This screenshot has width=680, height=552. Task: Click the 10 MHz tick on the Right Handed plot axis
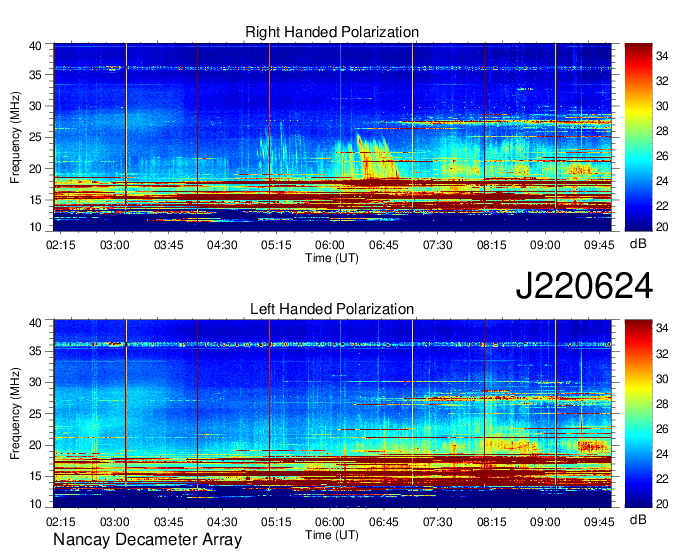click(35, 227)
